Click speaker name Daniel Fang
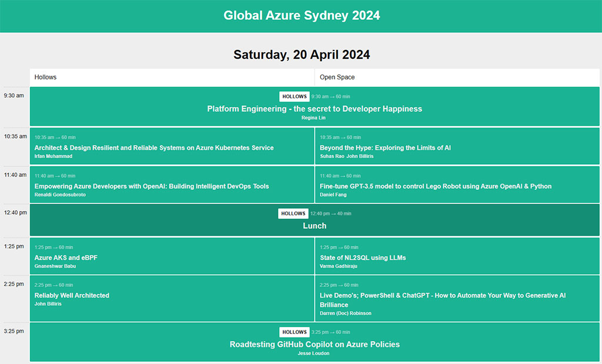This screenshot has width=602, height=364. [x=333, y=195]
